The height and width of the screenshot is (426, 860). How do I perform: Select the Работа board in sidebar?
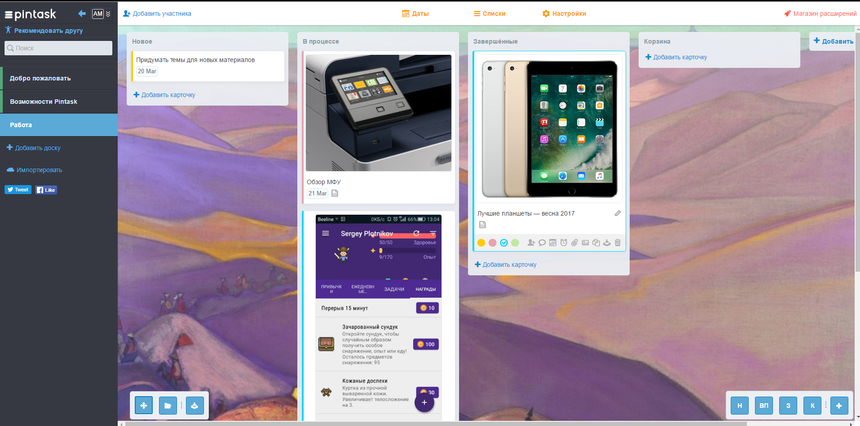(59, 125)
